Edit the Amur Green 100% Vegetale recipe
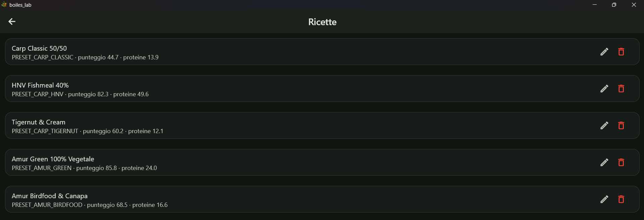 [604, 162]
